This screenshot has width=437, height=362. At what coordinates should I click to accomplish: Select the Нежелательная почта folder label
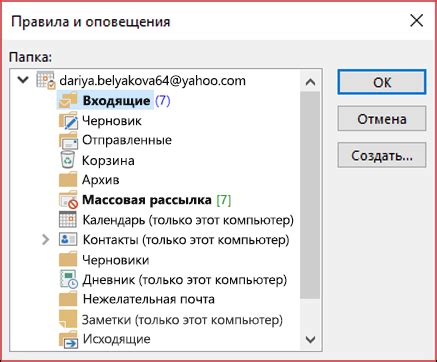pos(149,299)
